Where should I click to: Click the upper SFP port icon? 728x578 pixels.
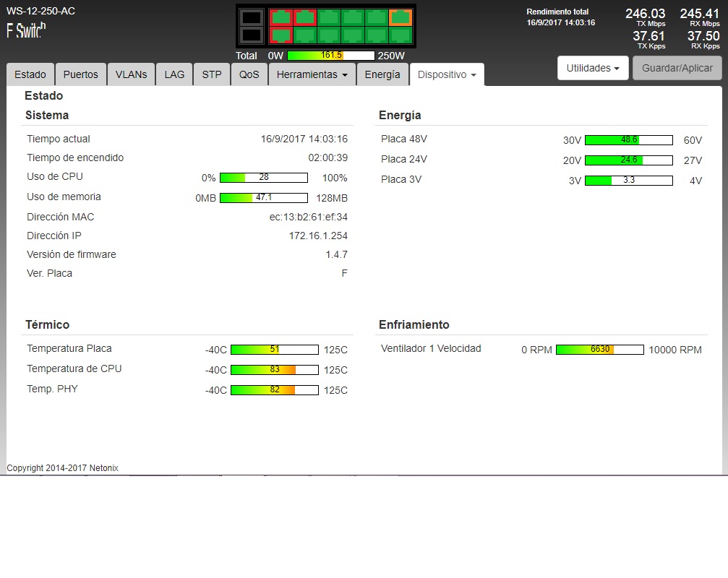(x=251, y=17)
